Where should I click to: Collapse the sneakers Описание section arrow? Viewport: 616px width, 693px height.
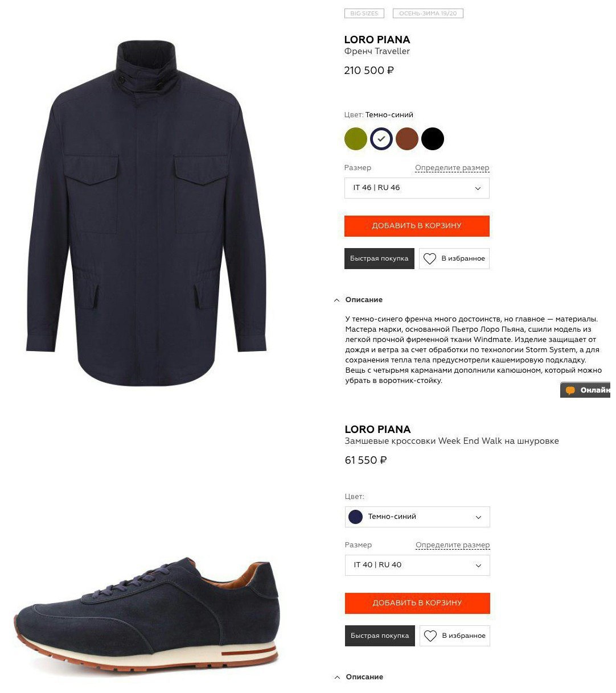click(x=337, y=678)
